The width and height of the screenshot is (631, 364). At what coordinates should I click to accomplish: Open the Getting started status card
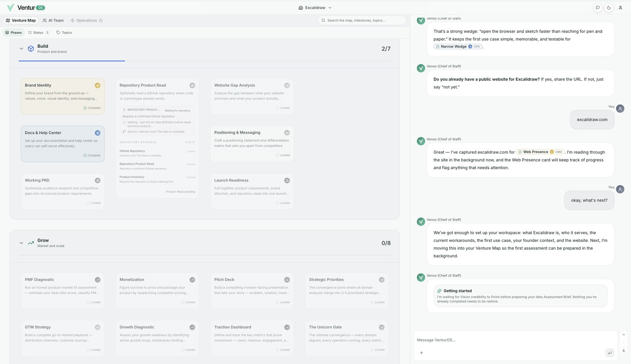click(520, 296)
